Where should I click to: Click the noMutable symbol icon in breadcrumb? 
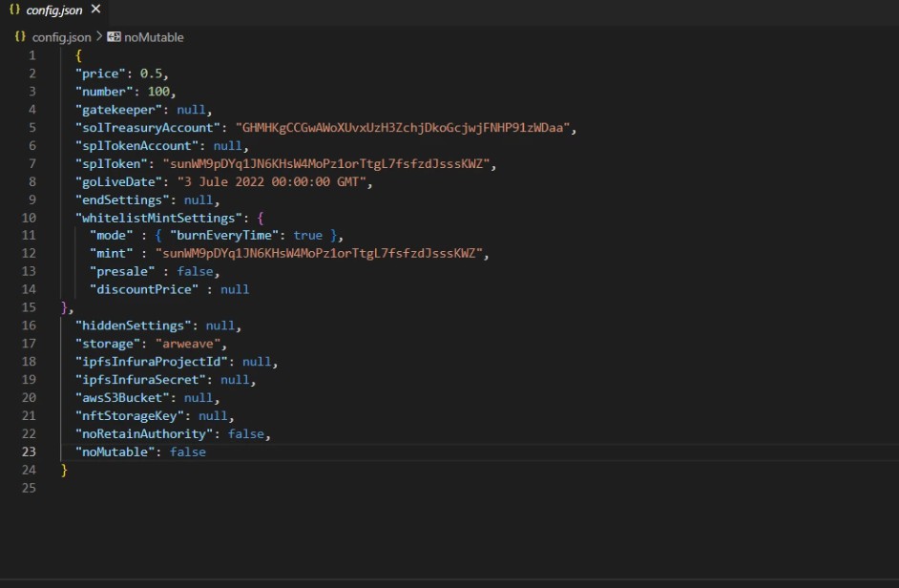(115, 37)
